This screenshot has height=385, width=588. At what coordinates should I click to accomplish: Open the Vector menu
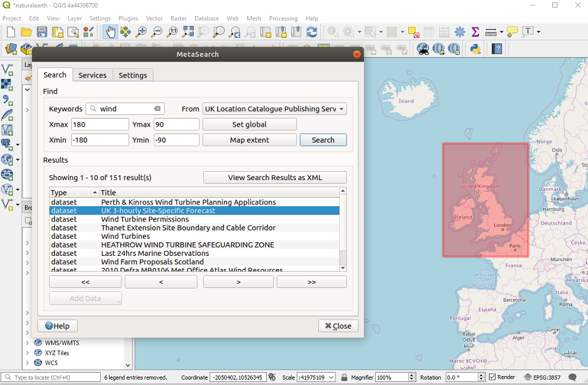click(x=154, y=18)
